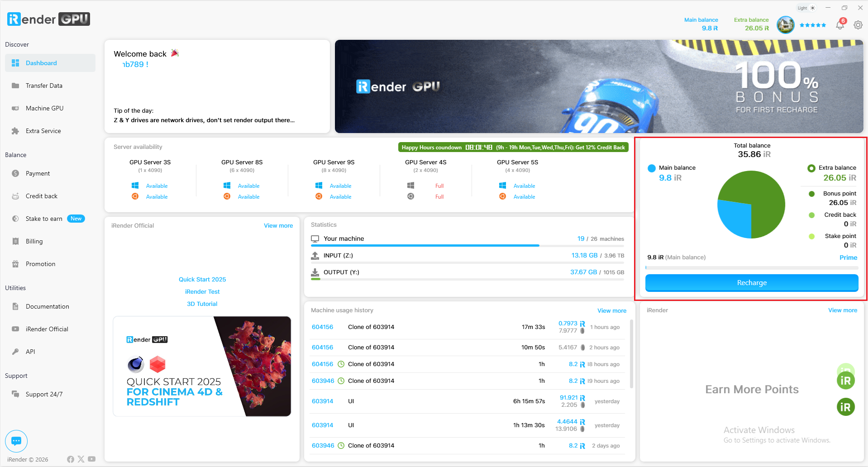Open the Machine GPU menu item
The image size is (868, 467).
tap(44, 108)
